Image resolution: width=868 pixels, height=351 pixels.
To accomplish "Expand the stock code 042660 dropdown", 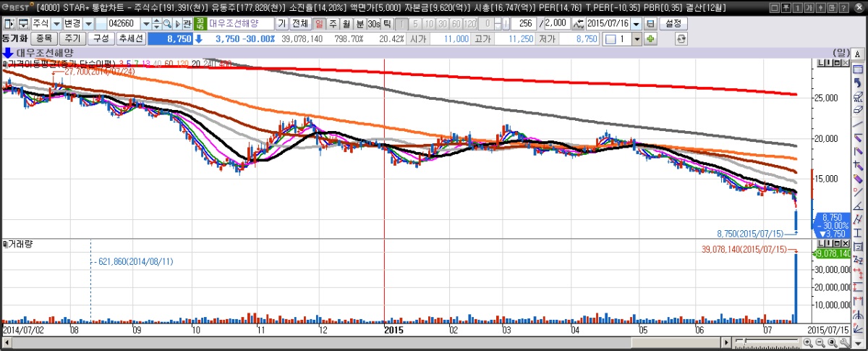I will [x=146, y=23].
